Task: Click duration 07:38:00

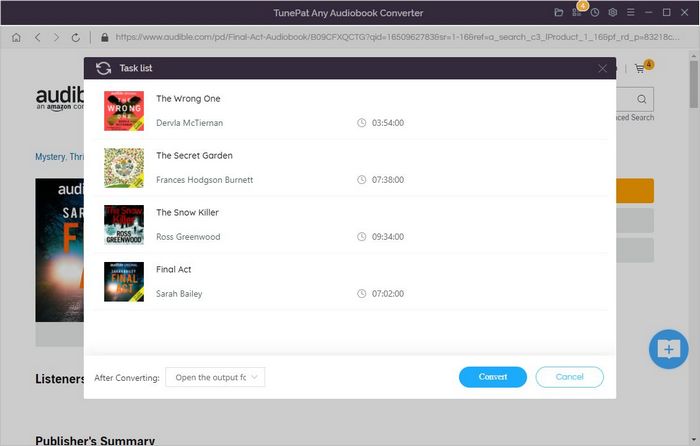Action: 388,179
